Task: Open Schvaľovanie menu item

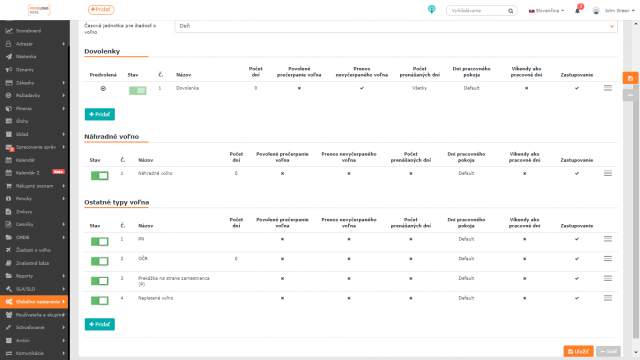Action: pos(34,327)
